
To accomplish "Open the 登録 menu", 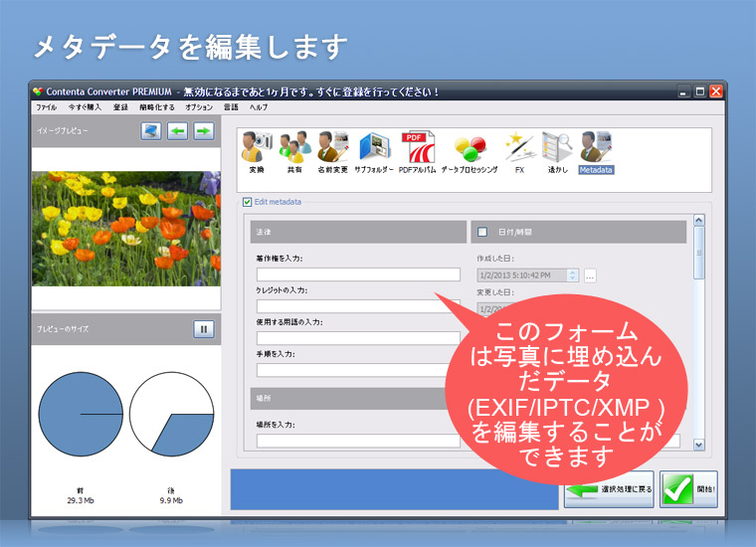I will 120,107.
